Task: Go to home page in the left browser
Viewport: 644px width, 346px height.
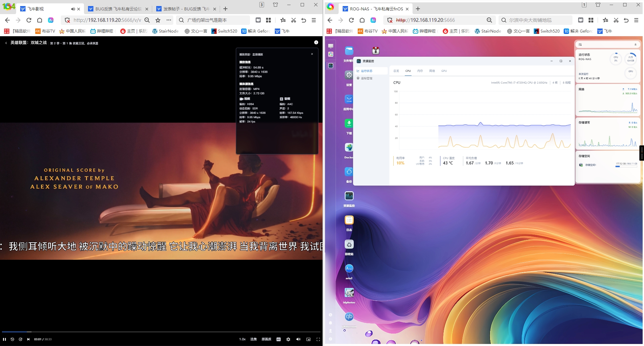Action: pyautogui.click(x=40, y=20)
